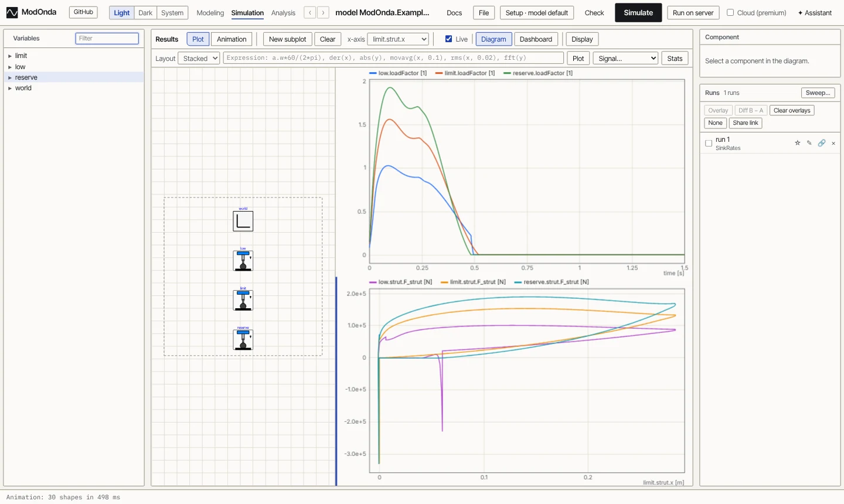Expand the limit variable tree node

(x=10, y=56)
